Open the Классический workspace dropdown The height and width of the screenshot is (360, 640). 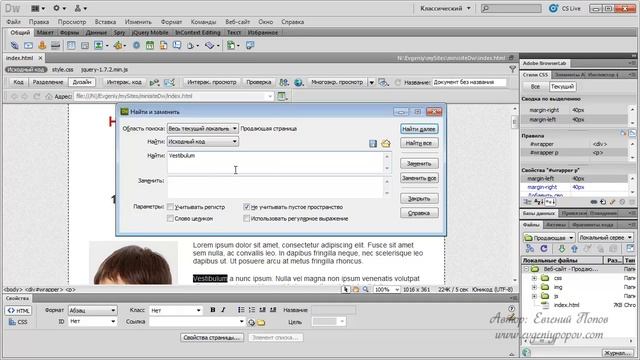[445, 8]
